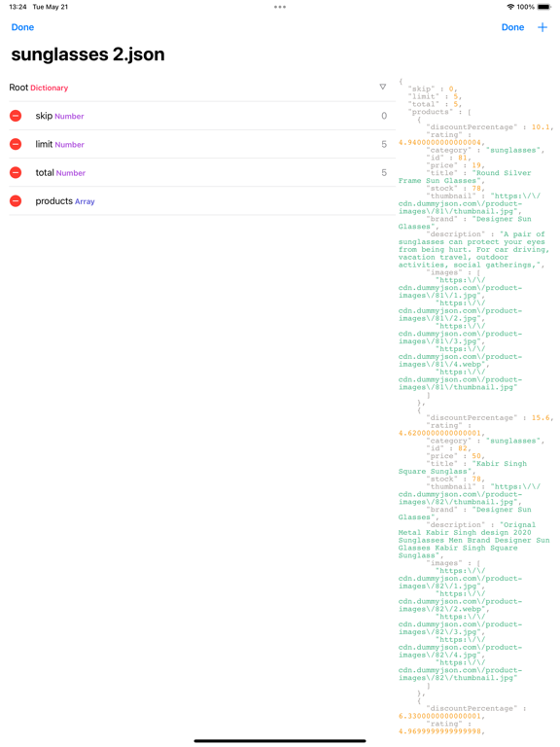
Task: Tap the "Kabir Singh" title text in JSON
Action: [502, 464]
